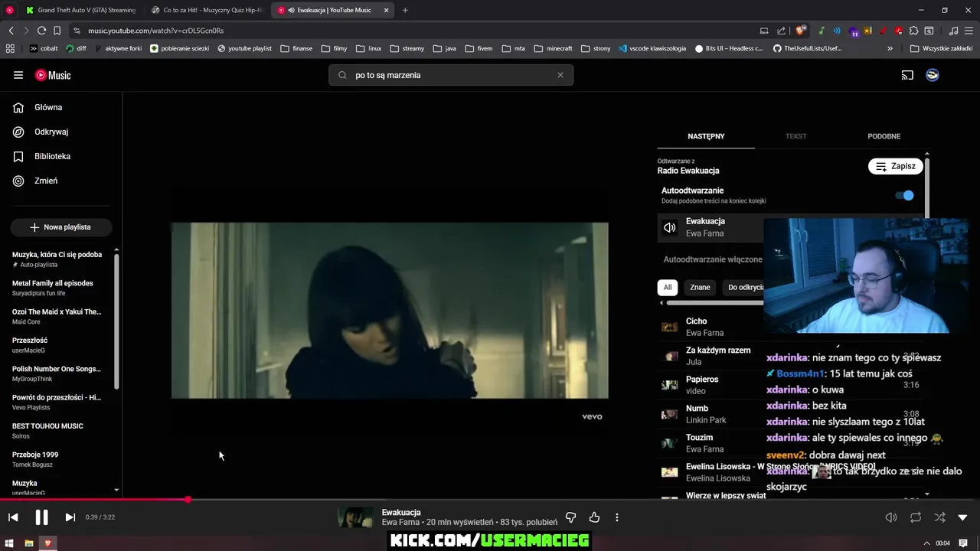The width and height of the screenshot is (980, 551).
Task: Switch to the PODOBNE tab
Action: pos(884,136)
